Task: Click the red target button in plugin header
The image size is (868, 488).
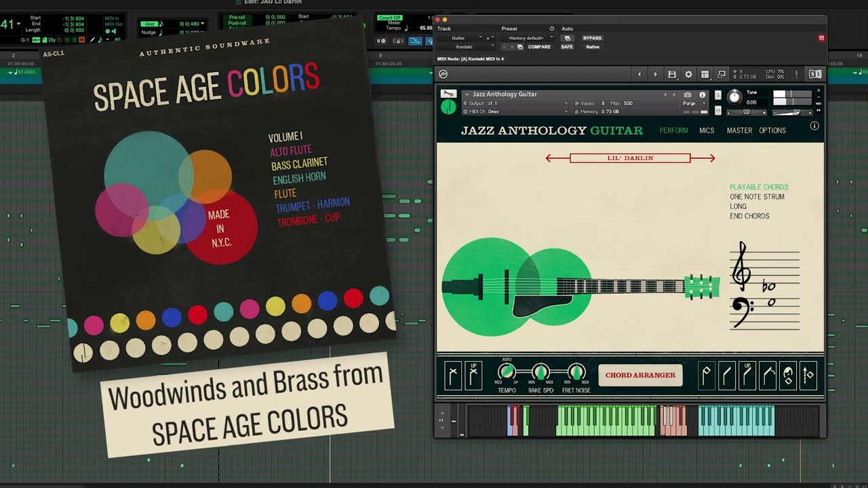Action: coord(821,38)
